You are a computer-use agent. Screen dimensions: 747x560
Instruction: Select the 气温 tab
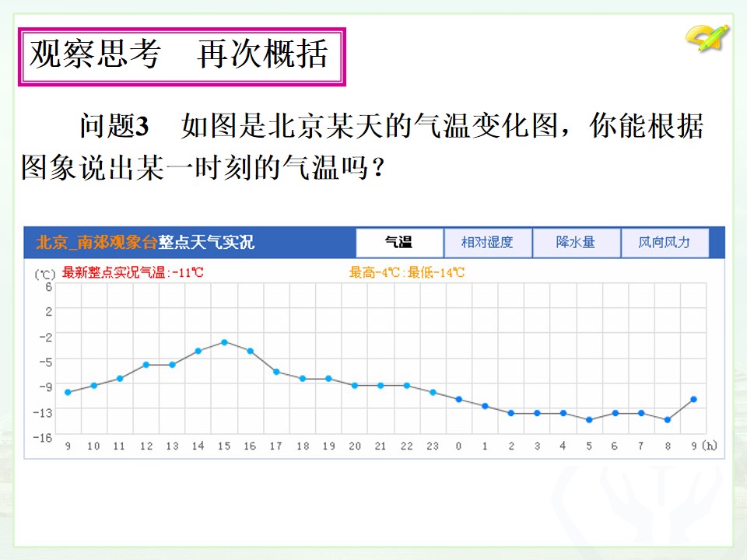point(400,243)
